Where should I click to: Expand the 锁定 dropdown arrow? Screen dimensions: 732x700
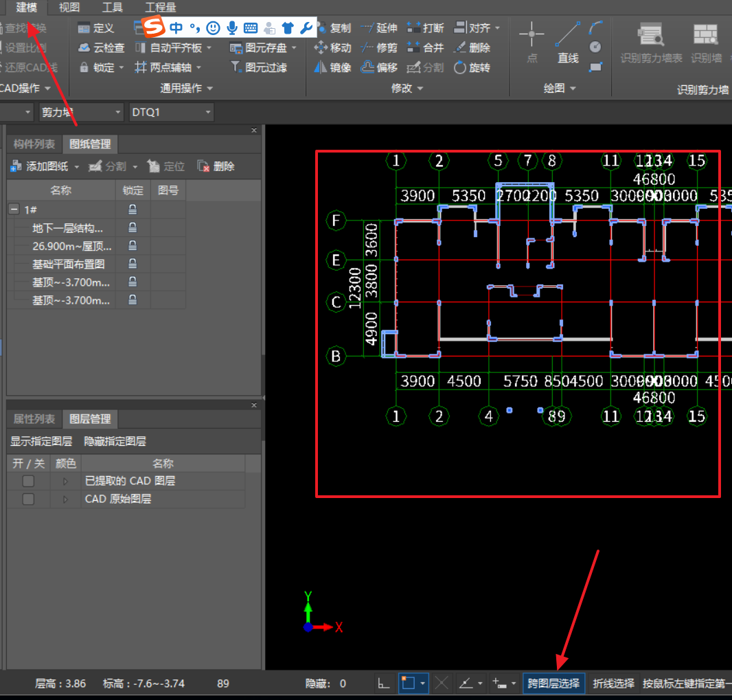pyautogui.click(x=122, y=68)
